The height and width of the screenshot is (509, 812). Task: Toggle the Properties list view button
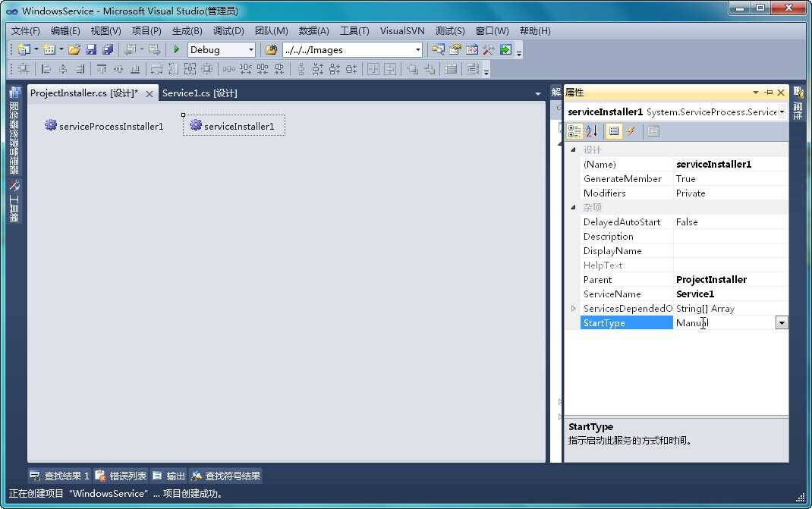pyautogui.click(x=614, y=131)
